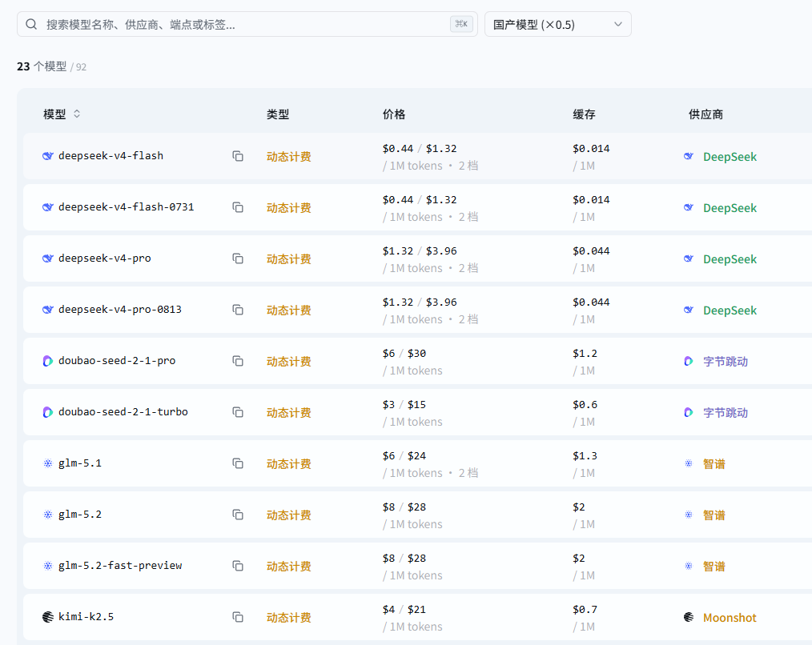
Task: Copy the doubao-seed-2-1-pro model name
Action: (x=238, y=361)
